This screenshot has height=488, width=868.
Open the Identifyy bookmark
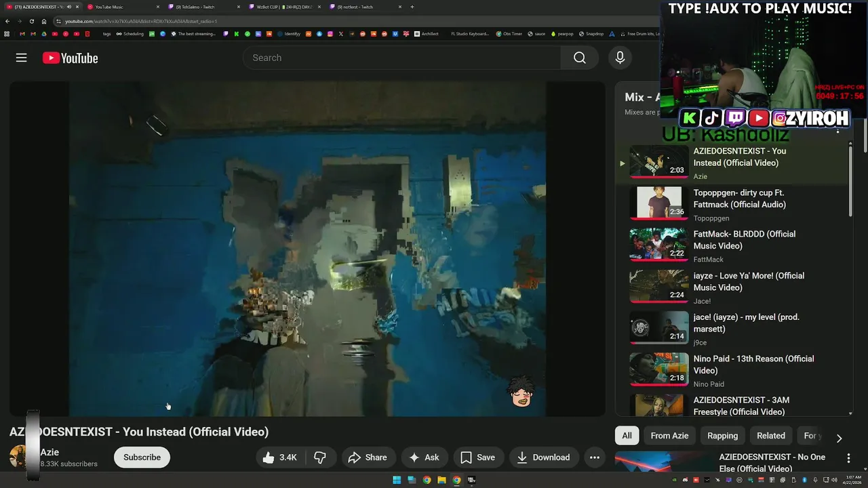288,34
